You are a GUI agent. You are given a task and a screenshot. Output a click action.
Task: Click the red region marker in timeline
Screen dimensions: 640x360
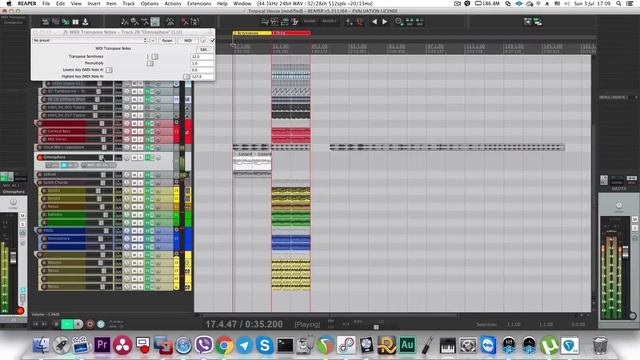(291, 33)
